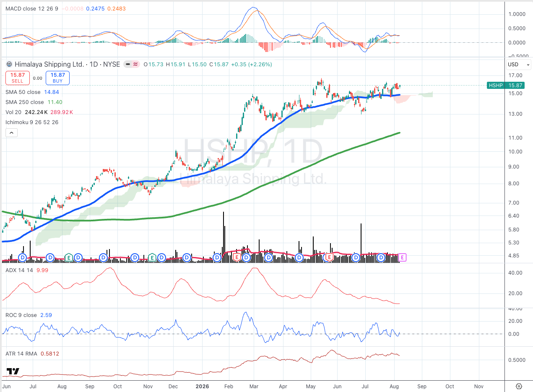This screenshot has height=392, width=533.
Task: Click the green earnings E marker in August 2025
Action: (x=69, y=257)
